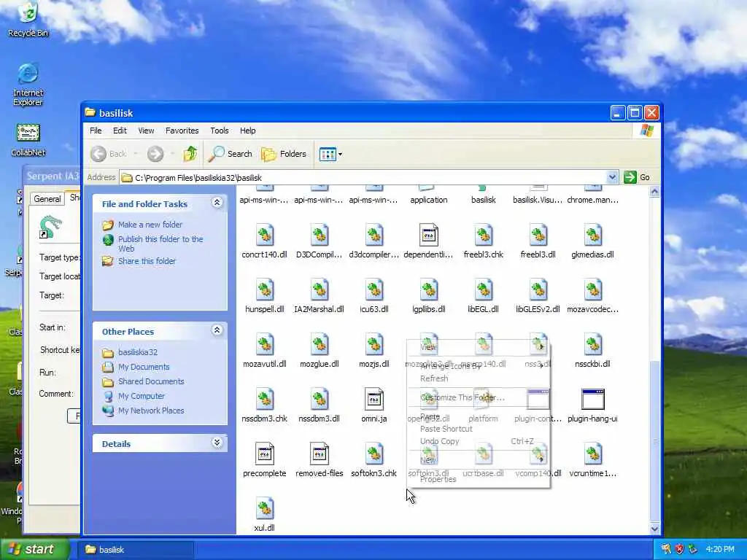Select the hunspell.dll file icon
Viewport: 747px width, 560px height.
[264, 290]
